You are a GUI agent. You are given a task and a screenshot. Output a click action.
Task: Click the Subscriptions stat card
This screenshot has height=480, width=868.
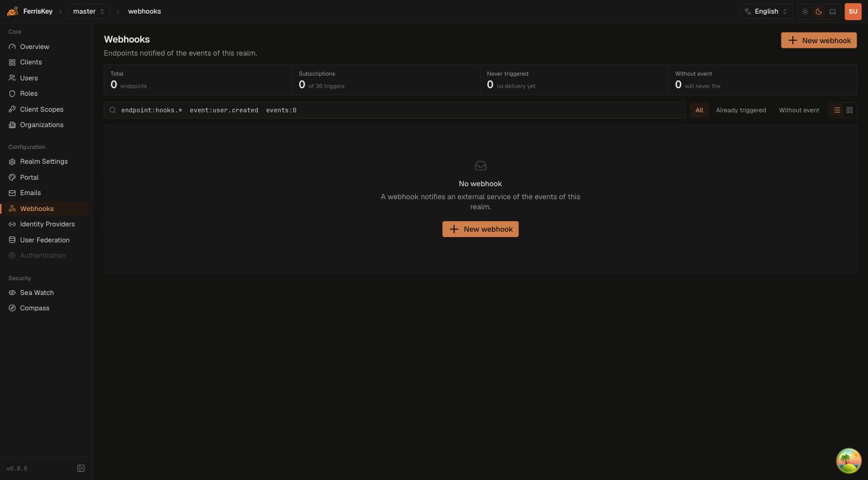point(386,80)
